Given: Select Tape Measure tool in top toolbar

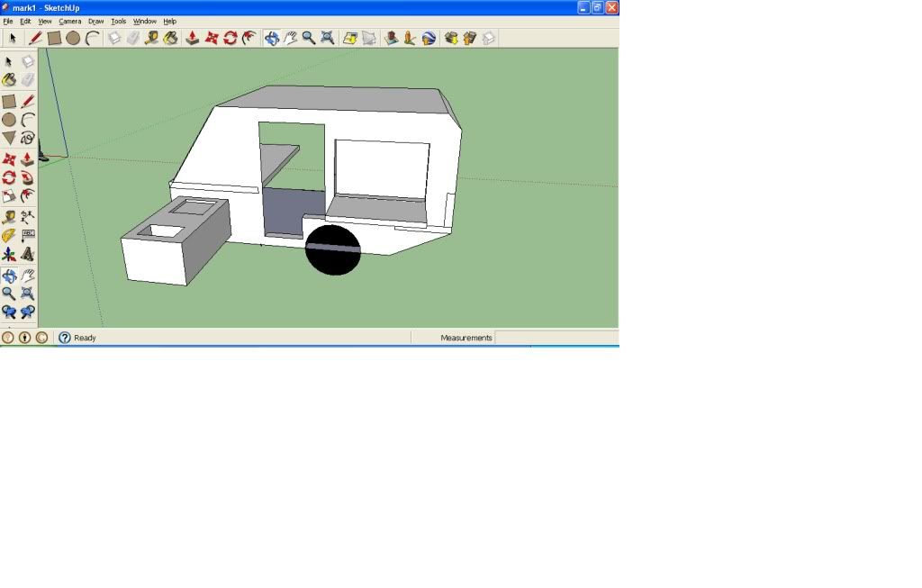Looking at the screenshot, I should [151, 38].
